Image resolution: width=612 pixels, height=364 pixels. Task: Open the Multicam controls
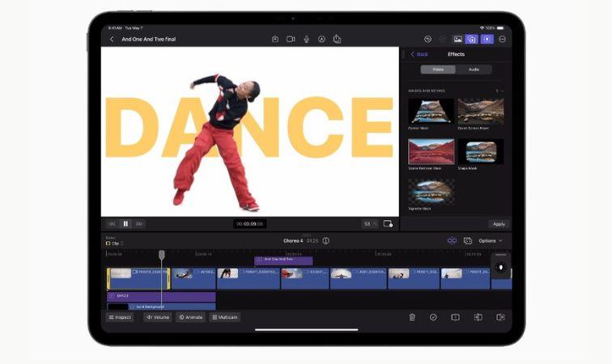point(225,317)
